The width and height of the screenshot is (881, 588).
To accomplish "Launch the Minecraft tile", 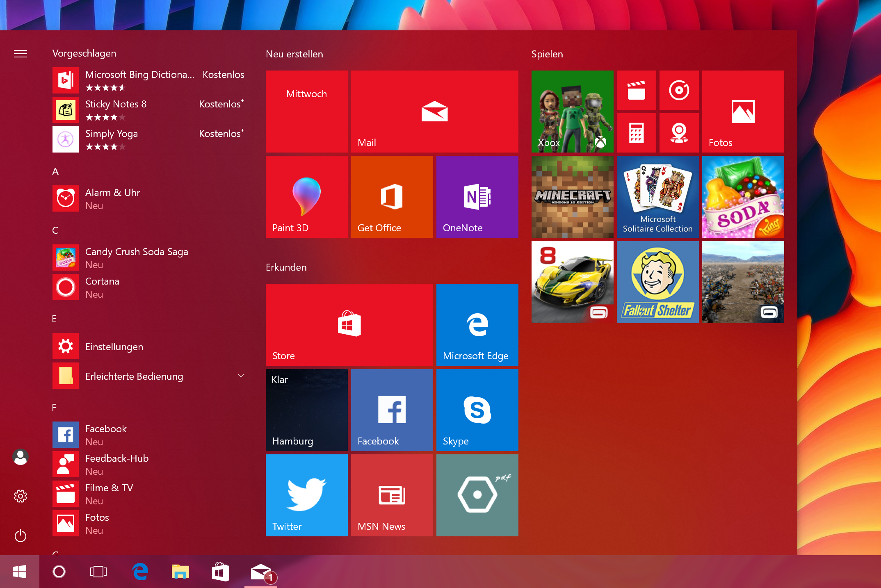I will click(x=573, y=197).
